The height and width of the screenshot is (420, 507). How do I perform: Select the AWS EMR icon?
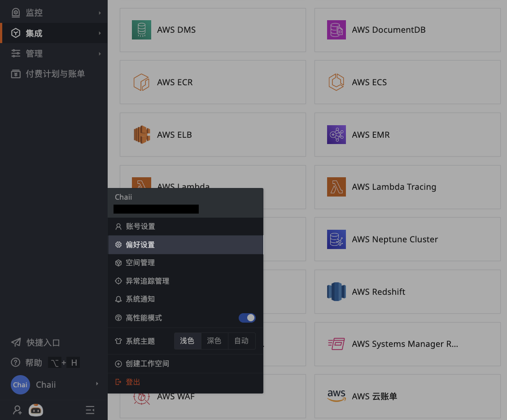click(x=337, y=135)
